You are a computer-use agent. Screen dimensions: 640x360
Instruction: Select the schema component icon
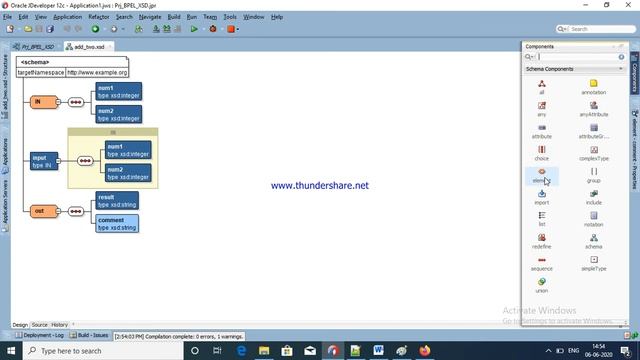pyautogui.click(x=593, y=241)
